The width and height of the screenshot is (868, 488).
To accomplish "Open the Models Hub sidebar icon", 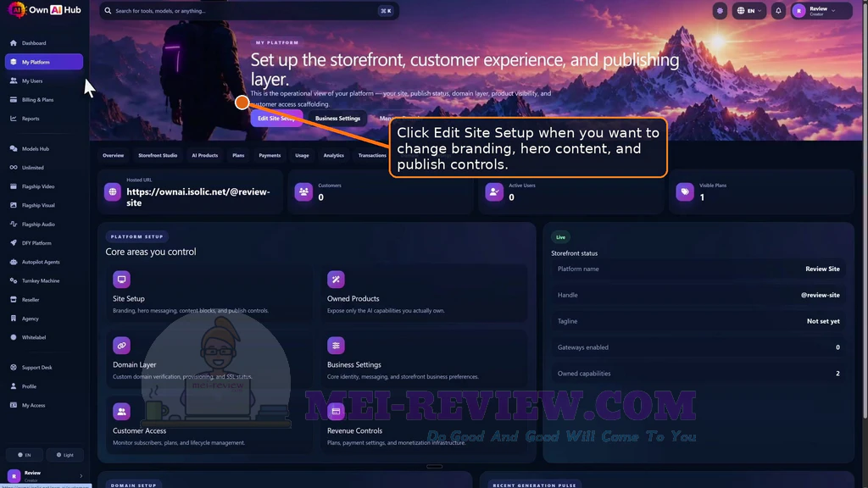I will (x=14, y=149).
